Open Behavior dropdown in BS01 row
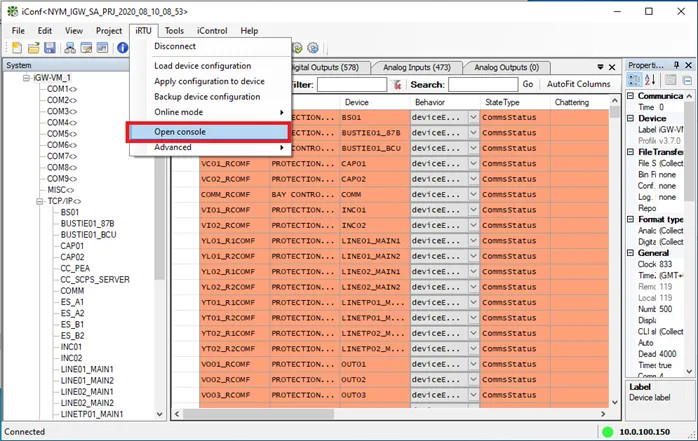This screenshot has width=698, height=441. (473, 117)
